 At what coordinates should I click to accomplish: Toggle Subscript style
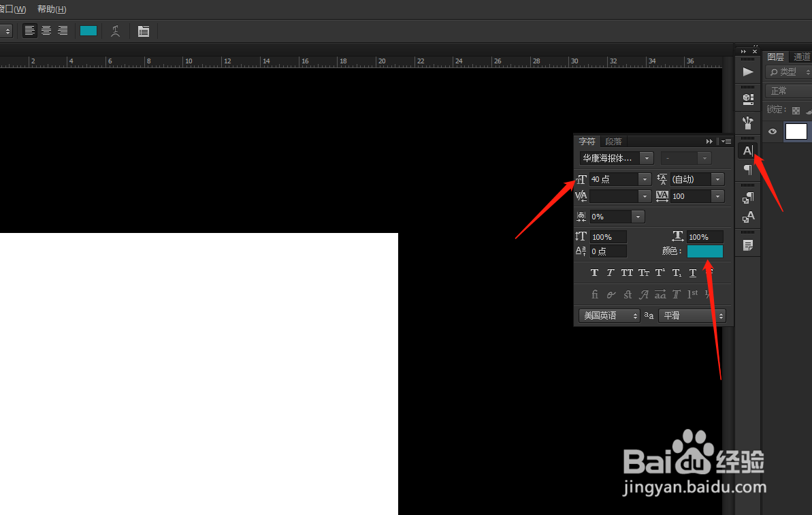677,272
